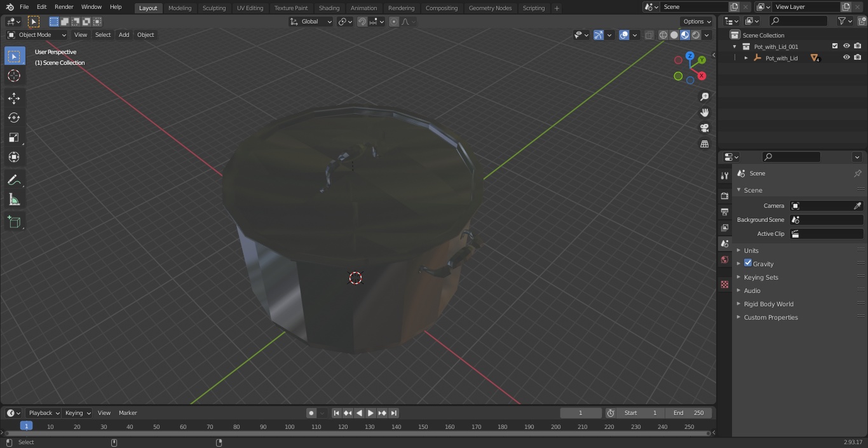Select the Add Cube tool
Viewport: 868px width, 448px height.
click(14, 222)
